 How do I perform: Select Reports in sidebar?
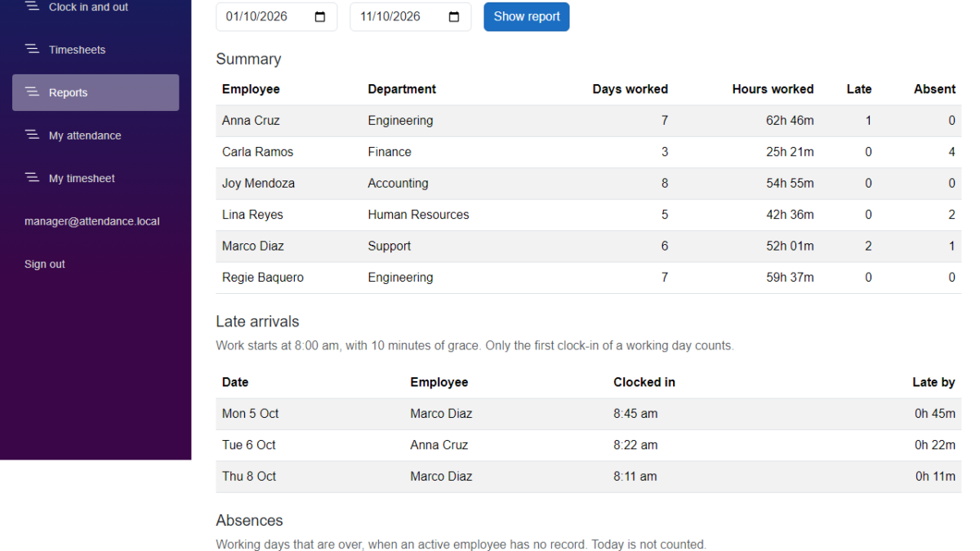pos(96,92)
